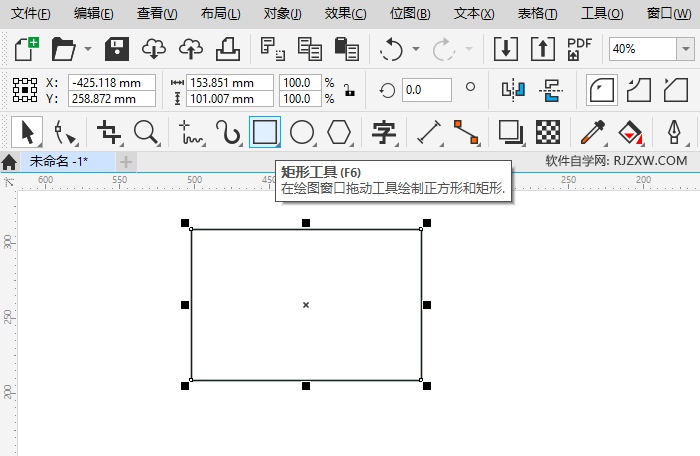This screenshot has width=700, height=456.
Task: Select the Text tool (字)
Action: click(384, 131)
